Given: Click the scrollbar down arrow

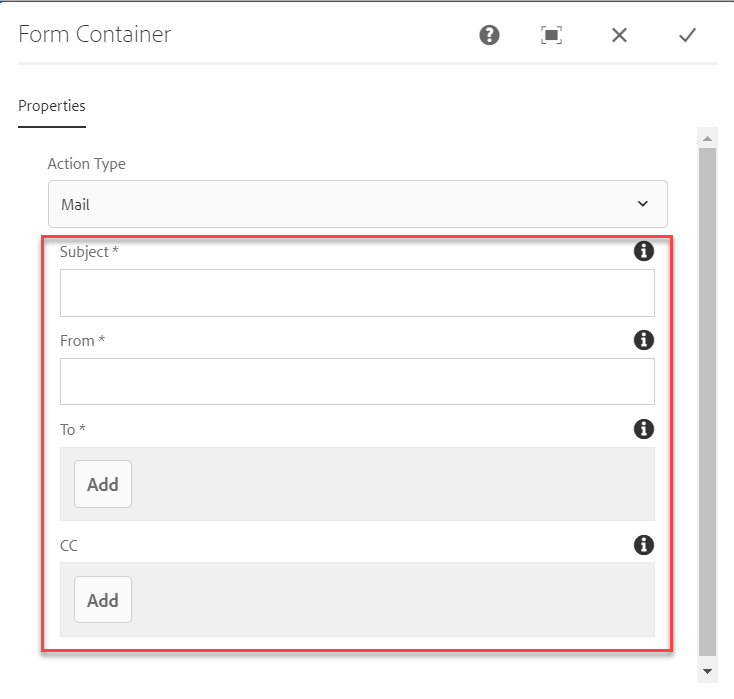Looking at the screenshot, I should pyautogui.click(x=707, y=671).
